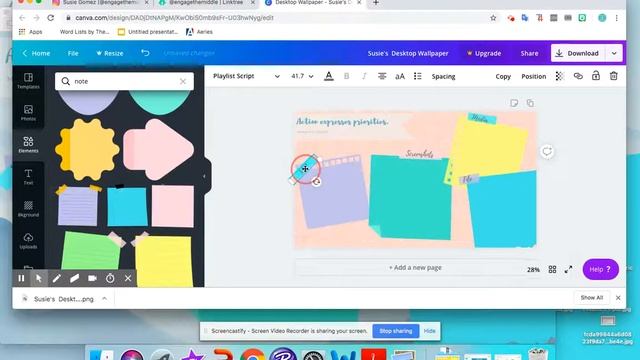Click the Share button
This screenshot has width=640, height=360.
pyautogui.click(x=529, y=53)
